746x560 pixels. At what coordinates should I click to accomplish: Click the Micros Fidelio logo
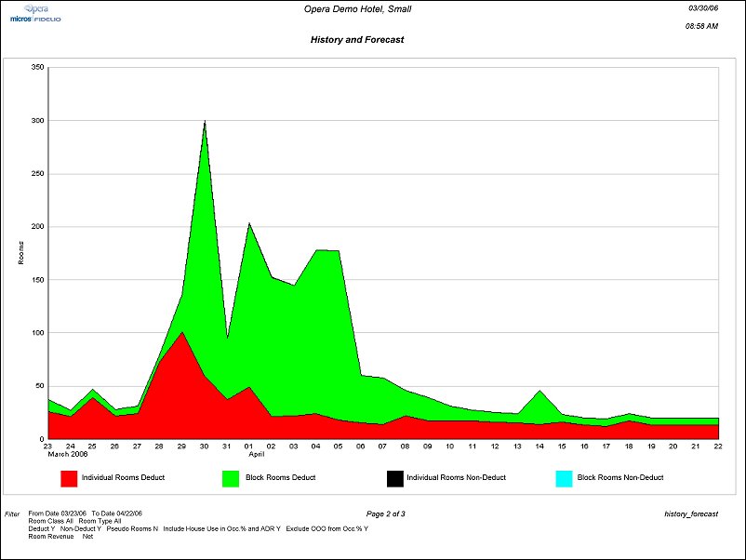[x=35, y=19]
